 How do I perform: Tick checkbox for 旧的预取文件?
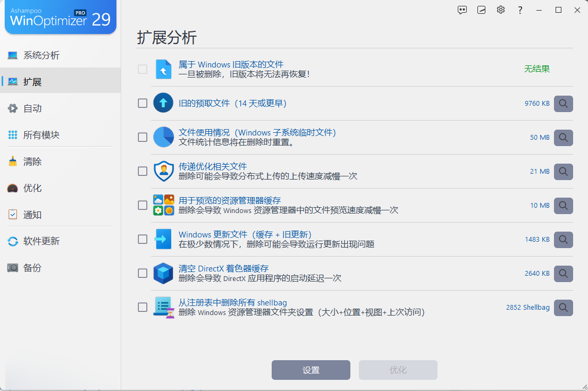[x=142, y=103]
